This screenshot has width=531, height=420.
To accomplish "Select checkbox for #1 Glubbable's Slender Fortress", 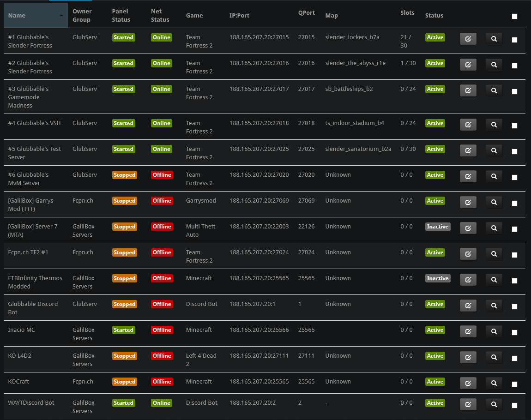I will [x=514, y=40].
